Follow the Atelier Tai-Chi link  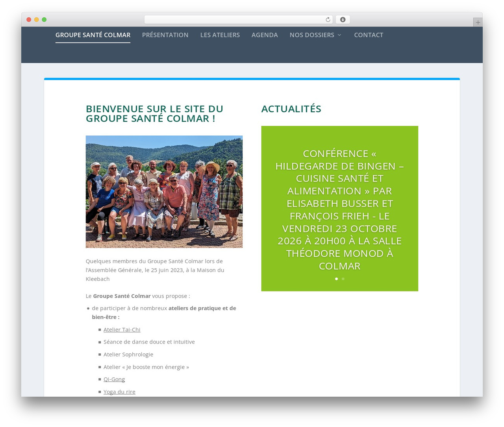tap(122, 330)
